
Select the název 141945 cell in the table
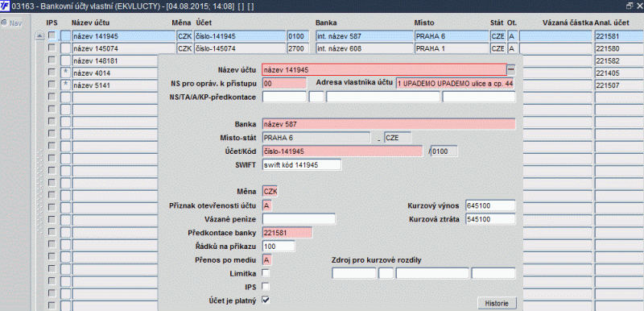[x=124, y=36]
